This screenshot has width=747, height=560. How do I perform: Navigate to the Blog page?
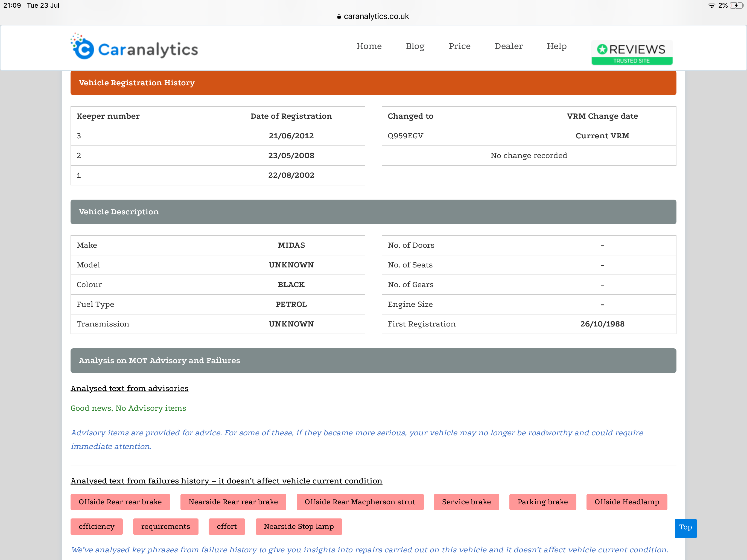point(415,46)
